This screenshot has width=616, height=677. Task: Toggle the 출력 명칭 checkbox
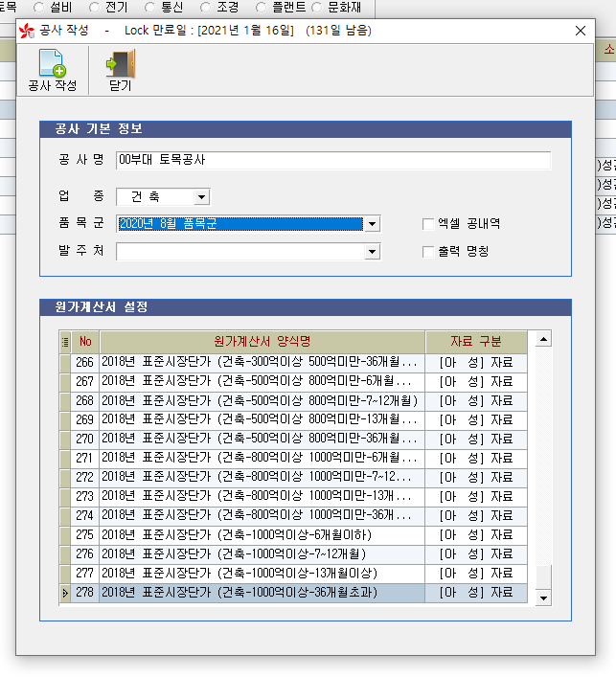tap(428, 252)
